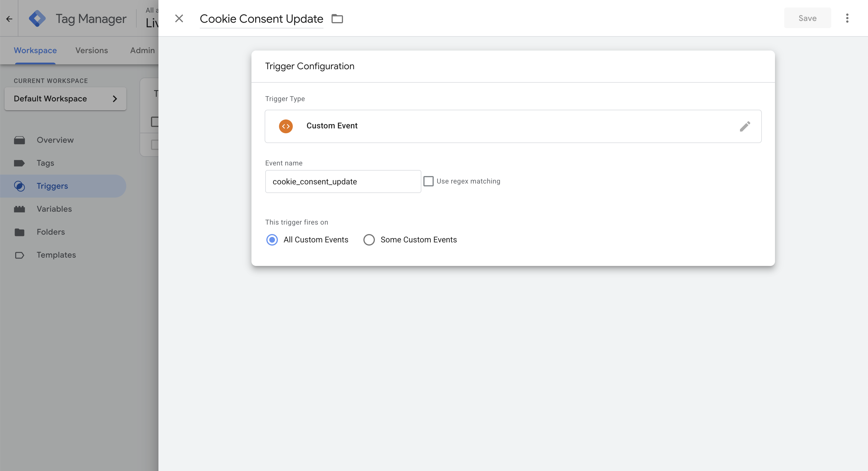Click the back arrow icon
This screenshot has height=471, width=868.
coord(9,19)
